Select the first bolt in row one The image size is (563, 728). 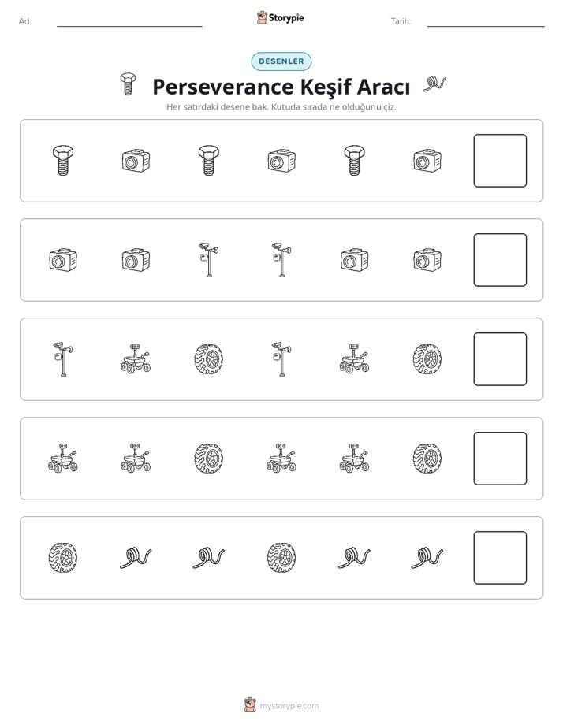pyautogui.click(x=63, y=161)
